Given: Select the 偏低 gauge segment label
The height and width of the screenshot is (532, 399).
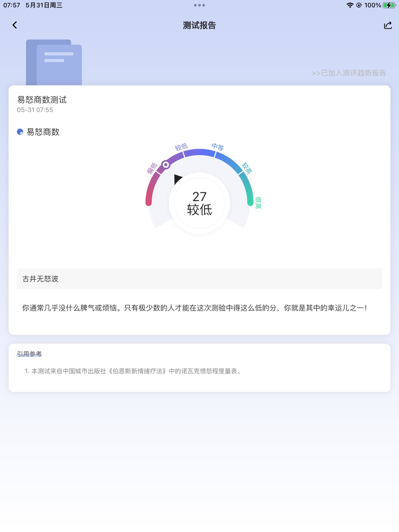Looking at the screenshot, I should coord(152,168).
